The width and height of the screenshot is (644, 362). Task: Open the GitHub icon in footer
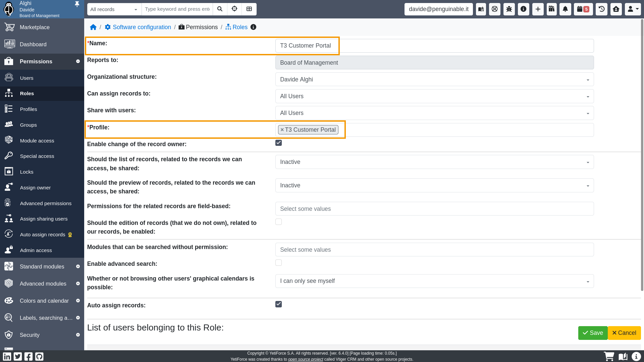tap(39, 356)
